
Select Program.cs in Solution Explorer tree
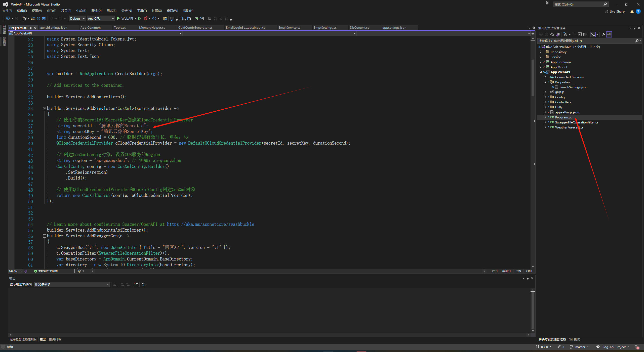[x=563, y=117]
